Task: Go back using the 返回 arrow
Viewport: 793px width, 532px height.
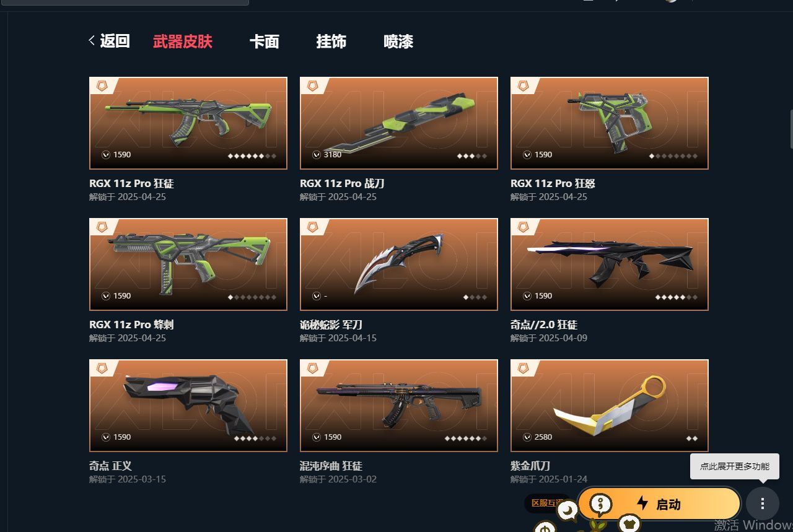Action: [109, 41]
